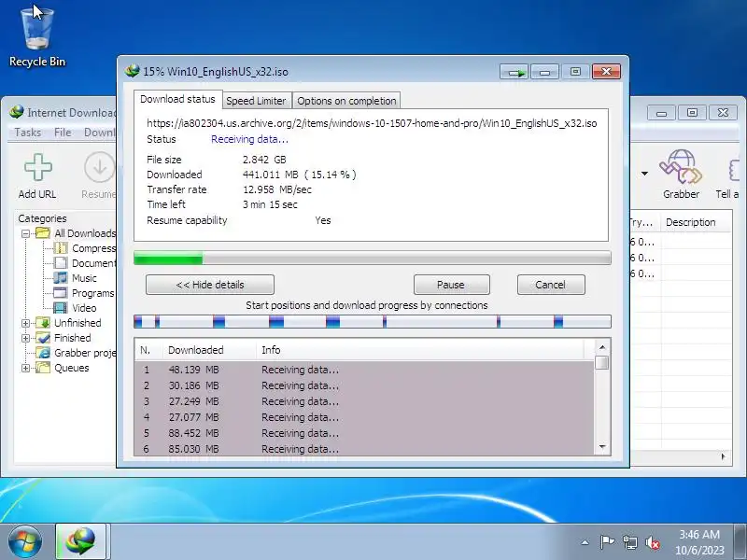Click the Description column header
Viewport: 747px width, 560px height.
(x=696, y=222)
